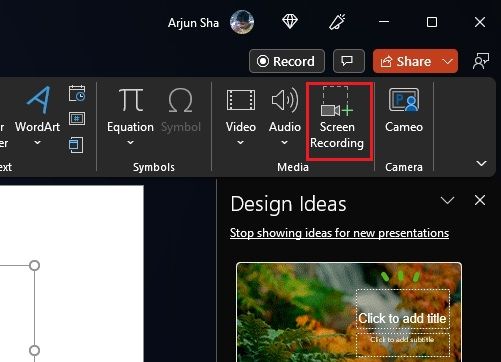
Task: Insert Object icon in Text group
Action: (76, 145)
